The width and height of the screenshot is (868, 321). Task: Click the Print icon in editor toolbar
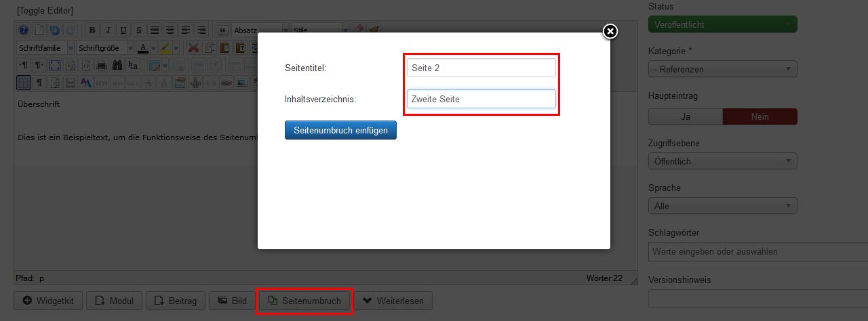tap(101, 66)
